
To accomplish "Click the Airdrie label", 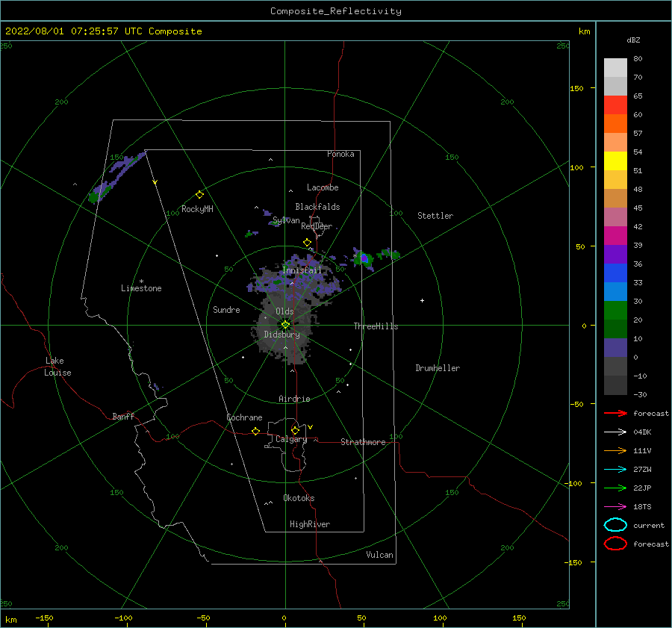I will (294, 399).
